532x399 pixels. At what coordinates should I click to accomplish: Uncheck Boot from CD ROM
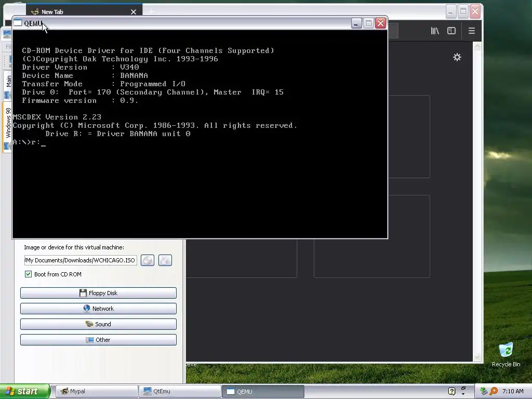click(28, 274)
